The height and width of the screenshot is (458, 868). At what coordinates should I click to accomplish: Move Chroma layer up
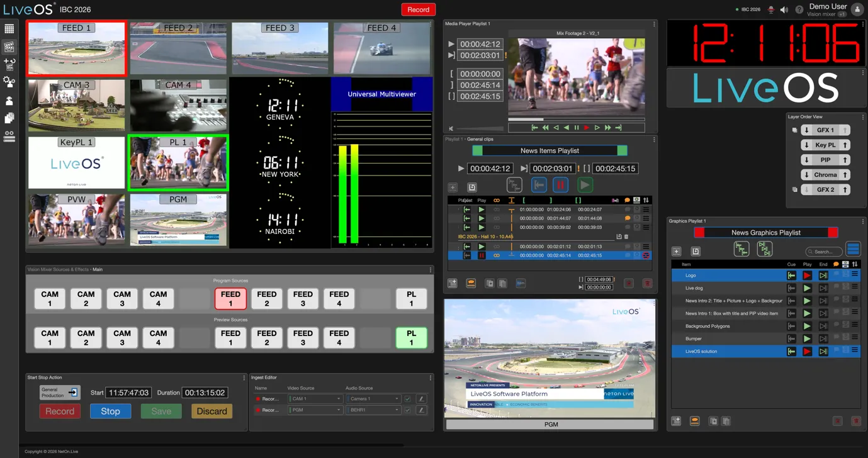845,175
